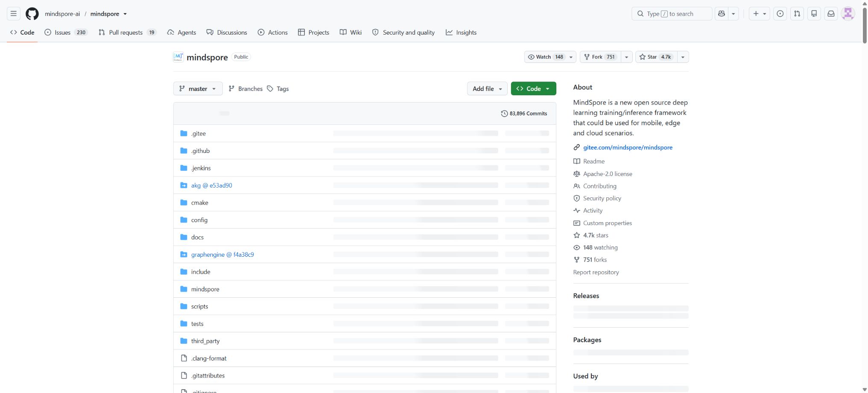Open the Branches link
This screenshot has height=393, width=868.
point(245,88)
